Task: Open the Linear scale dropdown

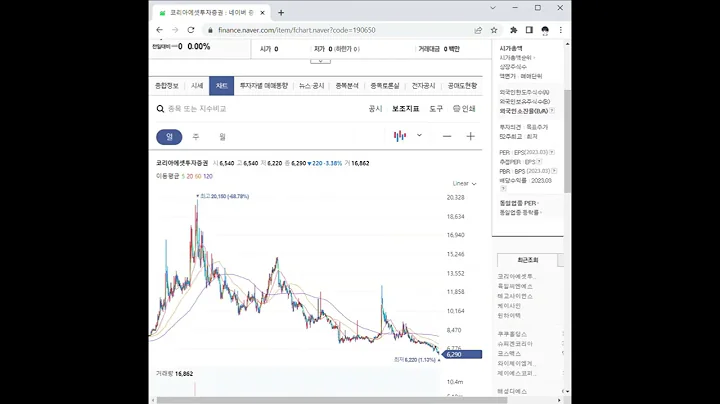Action: coord(464,184)
